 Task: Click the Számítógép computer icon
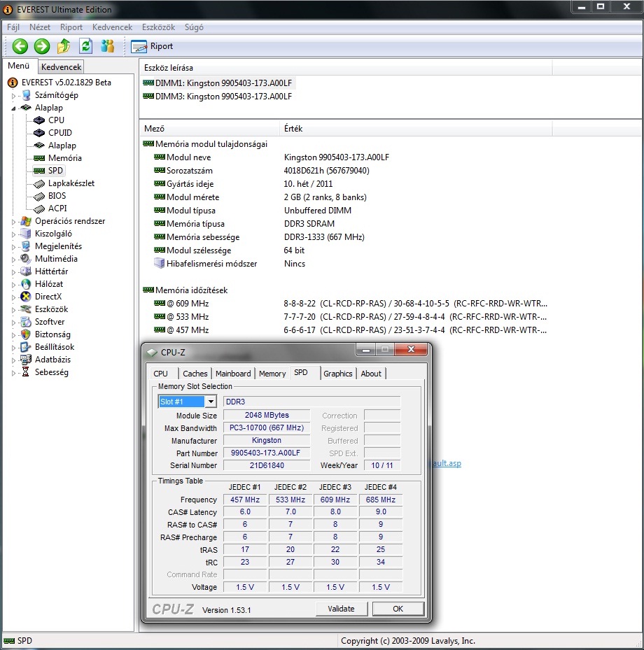26,95
